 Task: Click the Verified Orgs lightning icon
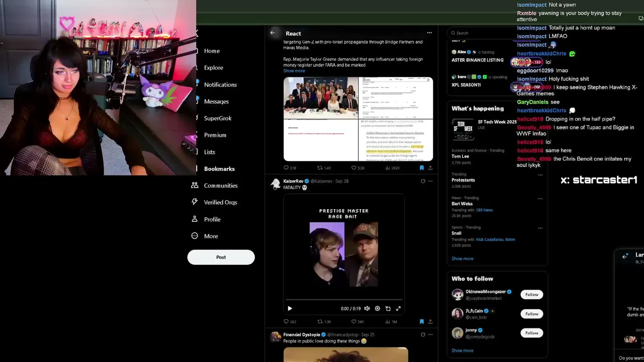(195, 202)
